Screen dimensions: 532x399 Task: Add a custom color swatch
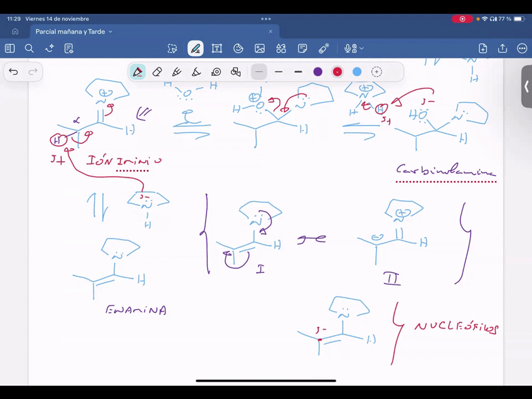coord(376,72)
